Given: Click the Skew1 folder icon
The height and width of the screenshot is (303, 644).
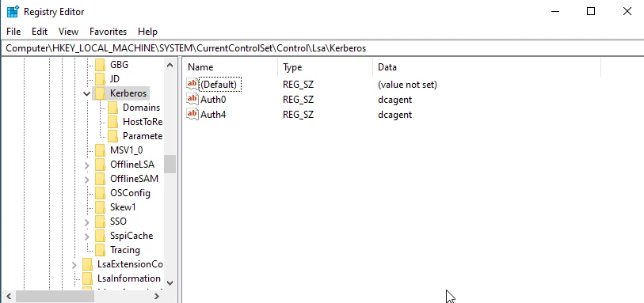Looking at the screenshot, I should click(x=100, y=207).
